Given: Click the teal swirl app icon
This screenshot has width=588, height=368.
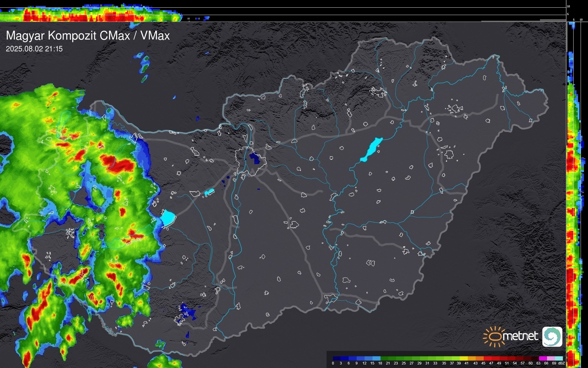Looking at the screenshot, I should point(552,337).
